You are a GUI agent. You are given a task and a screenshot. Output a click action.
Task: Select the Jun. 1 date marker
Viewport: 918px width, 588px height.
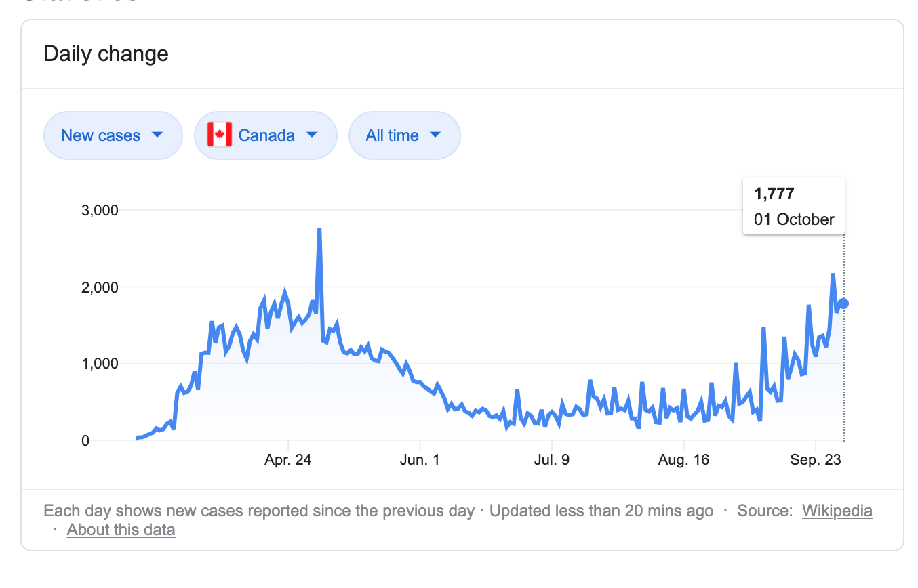tap(420, 460)
